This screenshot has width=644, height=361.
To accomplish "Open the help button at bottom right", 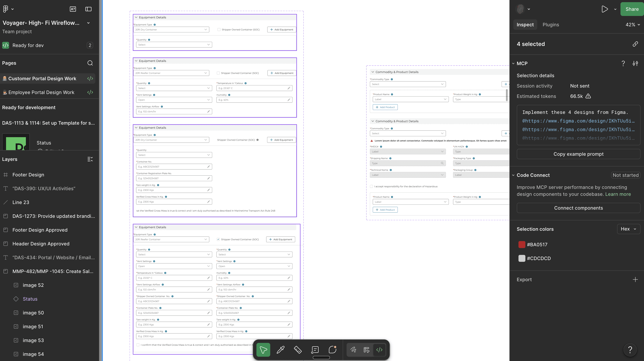I will click(630, 350).
